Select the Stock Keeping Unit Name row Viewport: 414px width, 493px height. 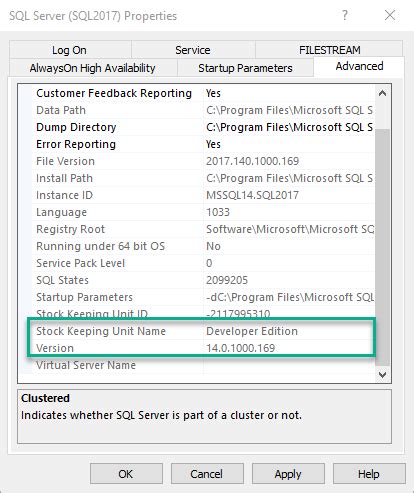click(x=203, y=331)
